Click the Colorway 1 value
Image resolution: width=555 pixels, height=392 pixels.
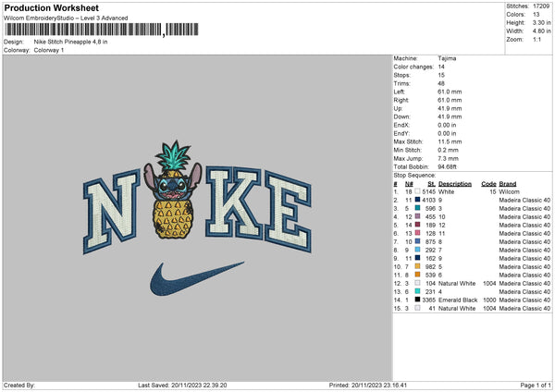point(49,50)
